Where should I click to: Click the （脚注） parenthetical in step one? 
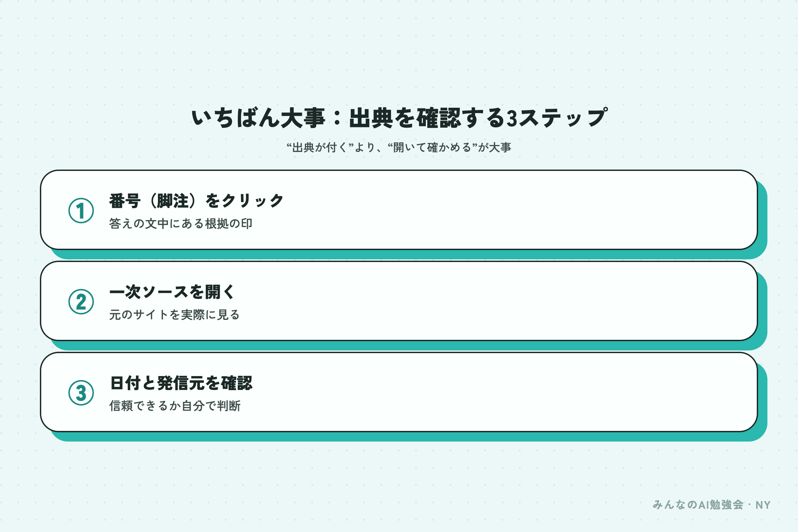173,200
